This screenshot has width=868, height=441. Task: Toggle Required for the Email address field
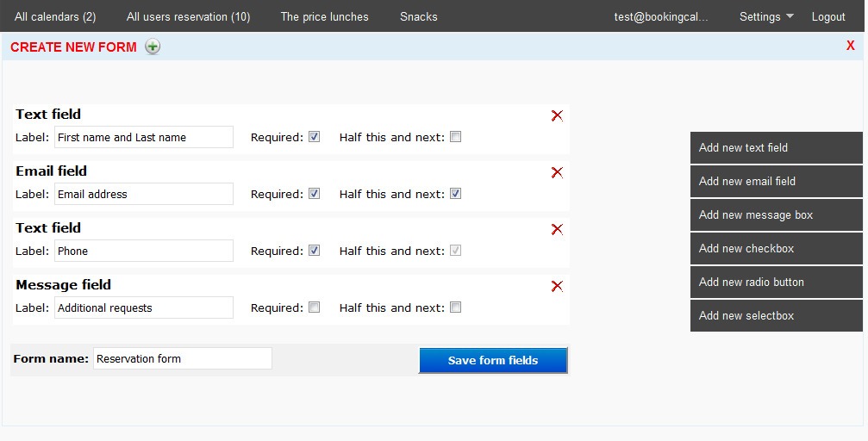coord(315,194)
